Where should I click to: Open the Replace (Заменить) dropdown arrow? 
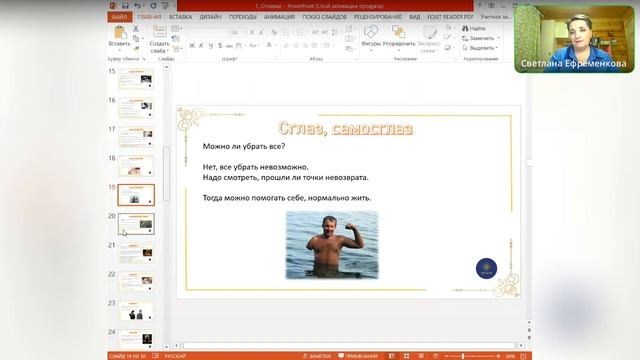click(x=498, y=38)
